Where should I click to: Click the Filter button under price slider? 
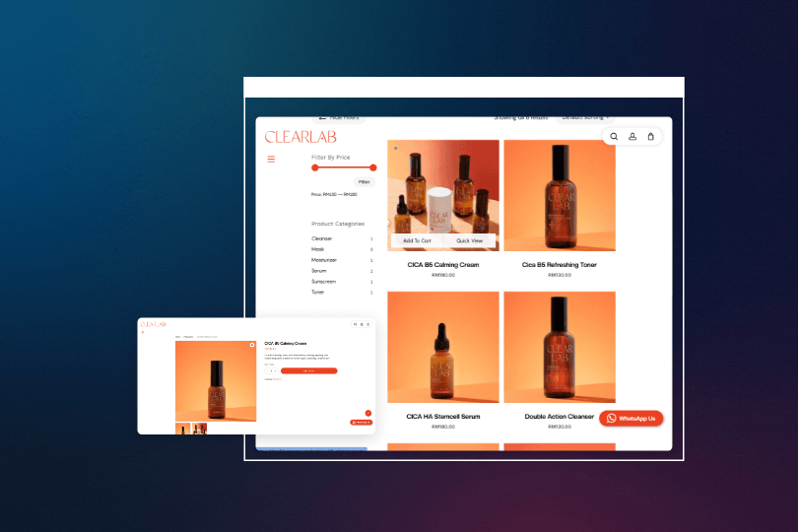(x=364, y=182)
